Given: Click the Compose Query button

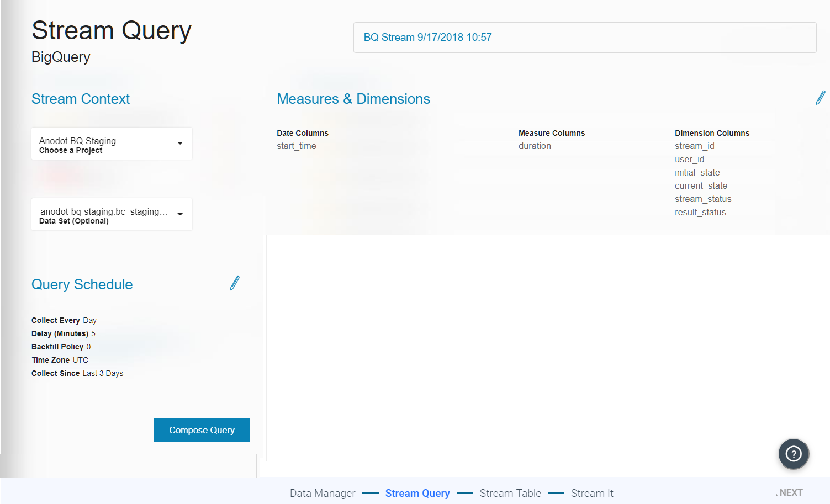Looking at the screenshot, I should coord(202,430).
